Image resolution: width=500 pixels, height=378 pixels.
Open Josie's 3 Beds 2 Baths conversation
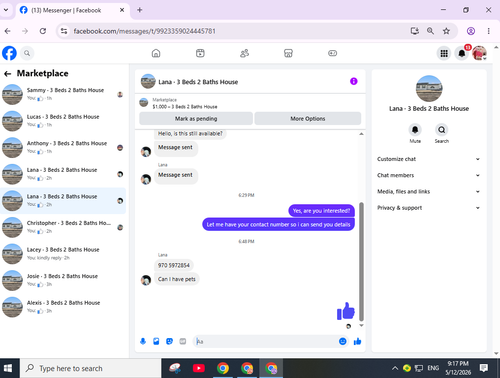coord(63,280)
